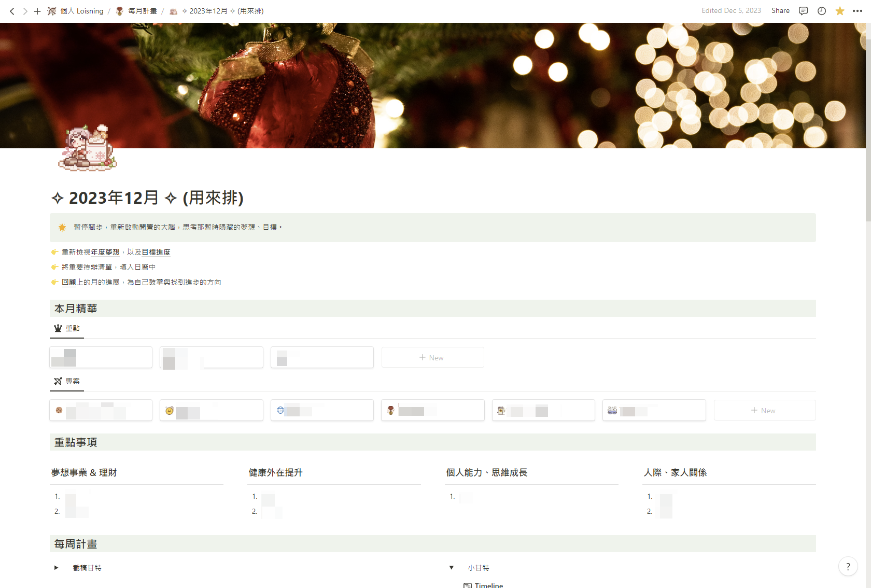Click the 2023年12月 breadcrumb title

(x=217, y=11)
